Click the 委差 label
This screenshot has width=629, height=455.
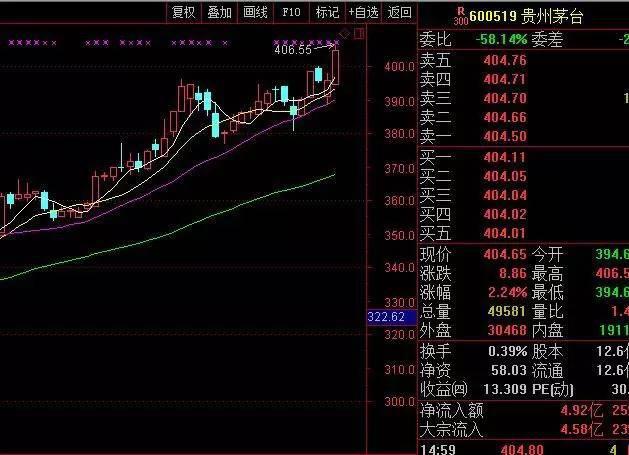pos(547,39)
